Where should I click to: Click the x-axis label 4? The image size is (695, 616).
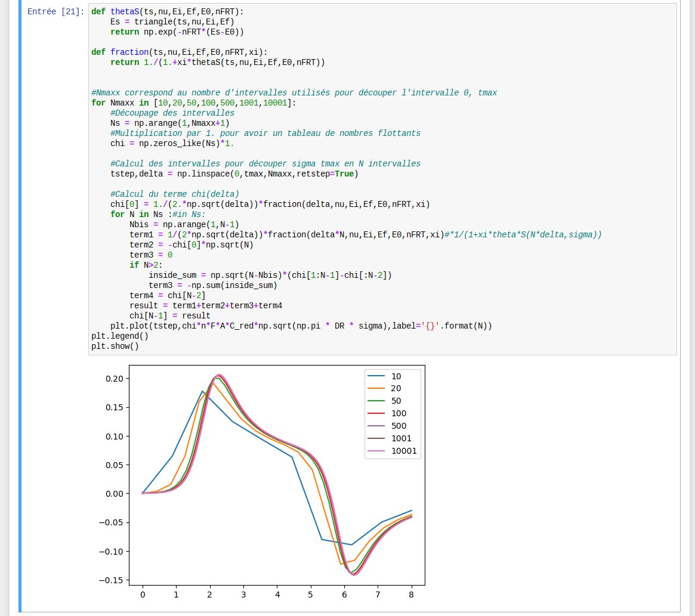pyautogui.click(x=277, y=595)
